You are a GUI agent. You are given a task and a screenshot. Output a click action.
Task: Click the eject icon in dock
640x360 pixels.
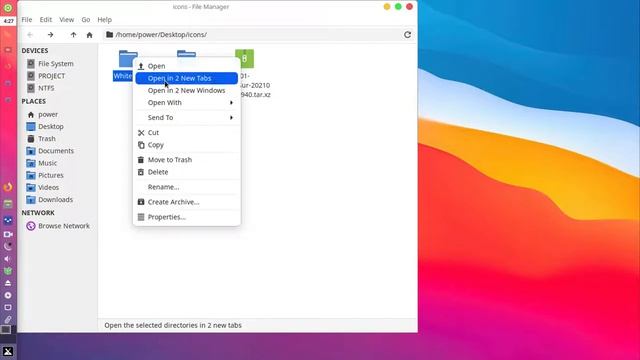click(8, 283)
